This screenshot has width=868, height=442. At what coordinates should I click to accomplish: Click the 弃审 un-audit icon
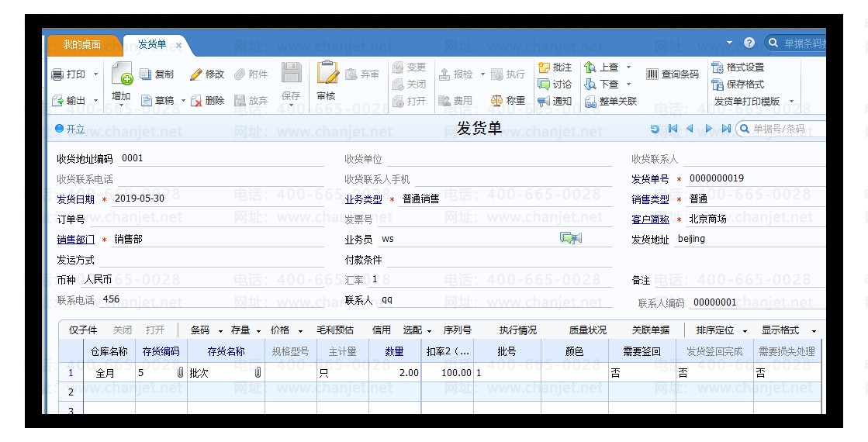pos(351,74)
